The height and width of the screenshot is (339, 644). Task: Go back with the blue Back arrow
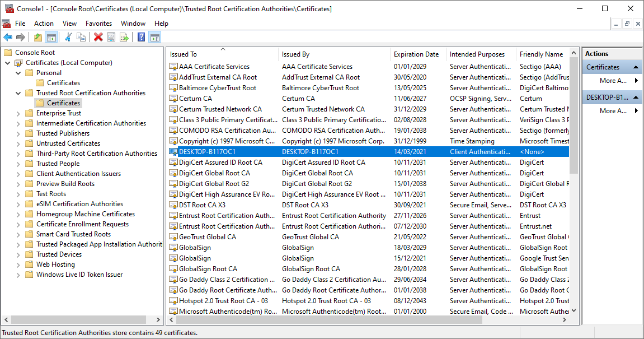click(8, 38)
